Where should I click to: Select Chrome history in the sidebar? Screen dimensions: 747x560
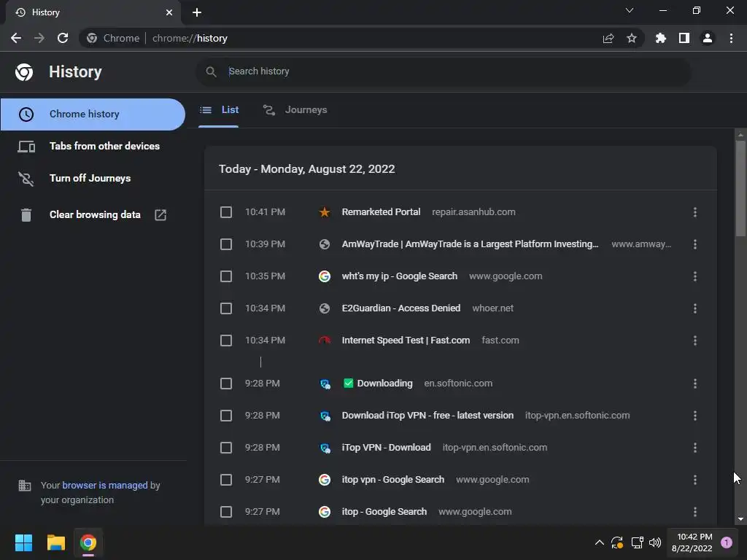pos(93,114)
